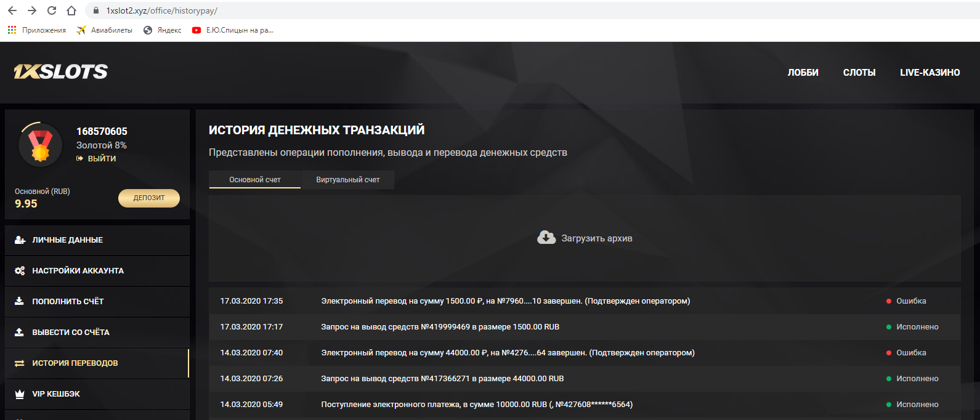Open the LIVE-КАЗИНО menu item
Viewport: 980px width, 420px height.
(929, 73)
